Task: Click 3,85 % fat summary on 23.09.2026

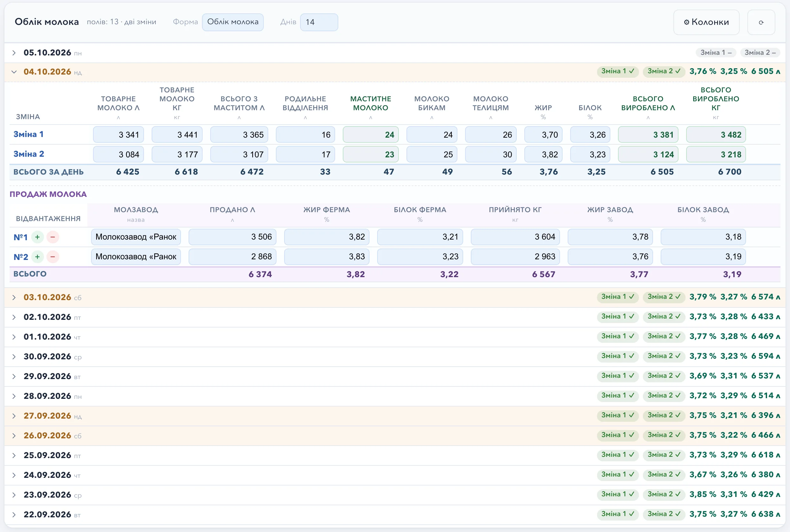Action: (x=703, y=495)
